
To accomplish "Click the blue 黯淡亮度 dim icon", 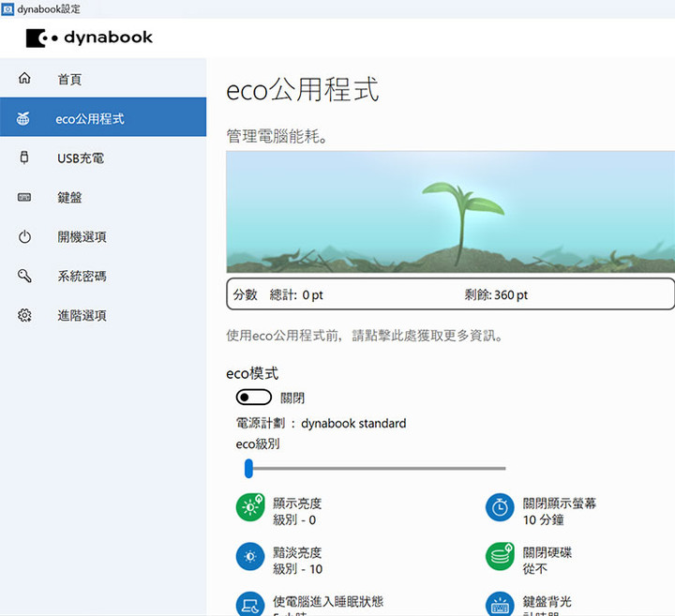I will (250, 556).
